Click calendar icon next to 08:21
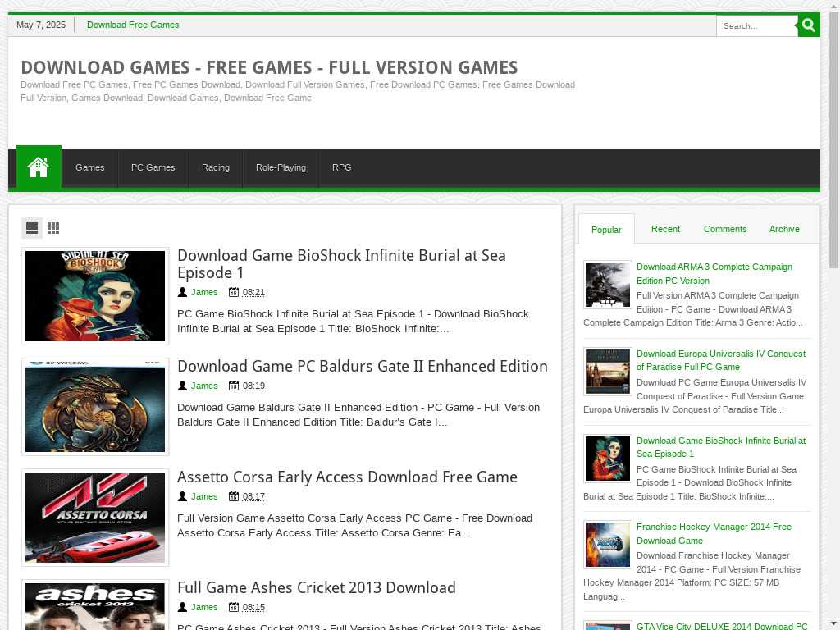Image resolution: width=840 pixels, height=630 pixels. [x=234, y=292]
